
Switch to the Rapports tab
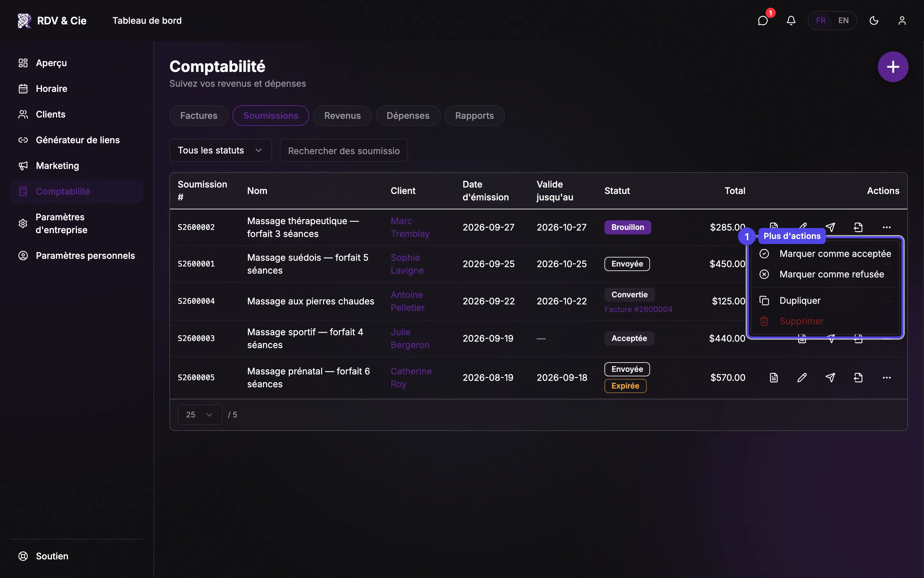tap(474, 116)
